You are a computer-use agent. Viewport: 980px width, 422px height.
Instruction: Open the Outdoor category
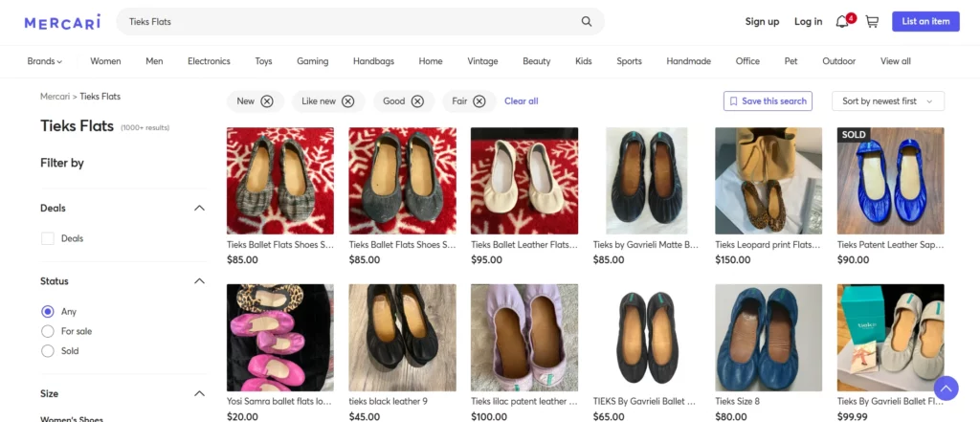click(x=838, y=61)
